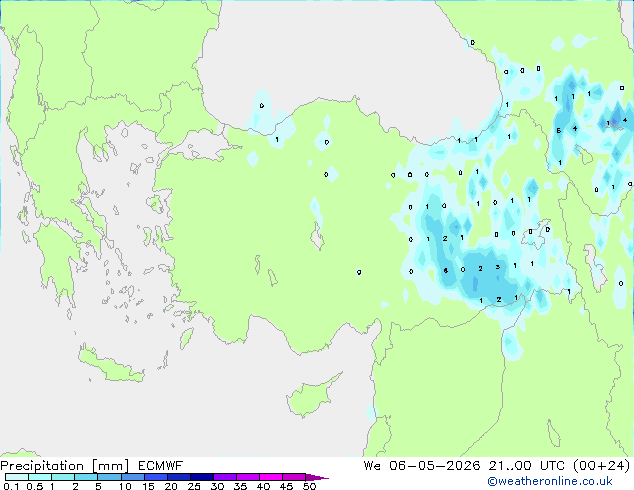Click the '[mm]' unit label
This screenshot has height=490, width=634.
(x=110, y=466)
